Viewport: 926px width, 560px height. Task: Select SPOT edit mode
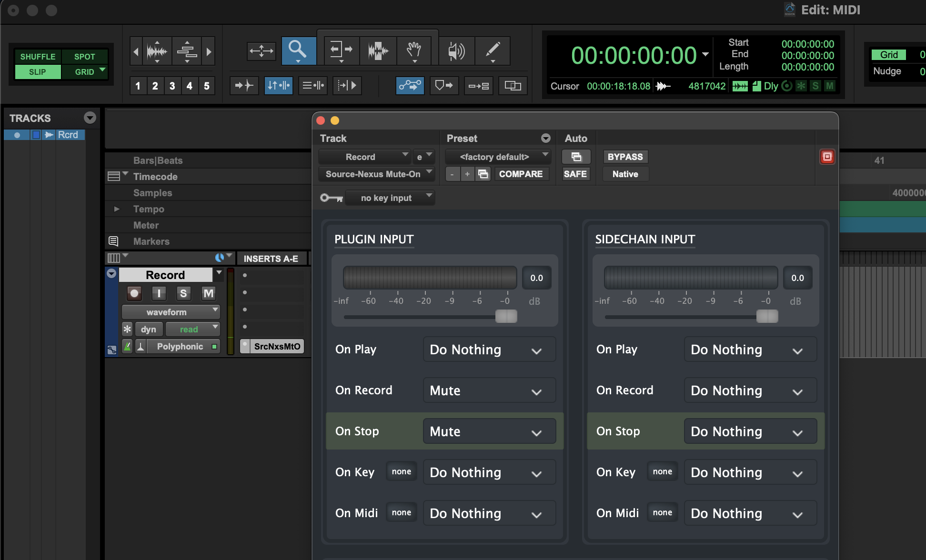pyautogui.click(x=84, y=57)
